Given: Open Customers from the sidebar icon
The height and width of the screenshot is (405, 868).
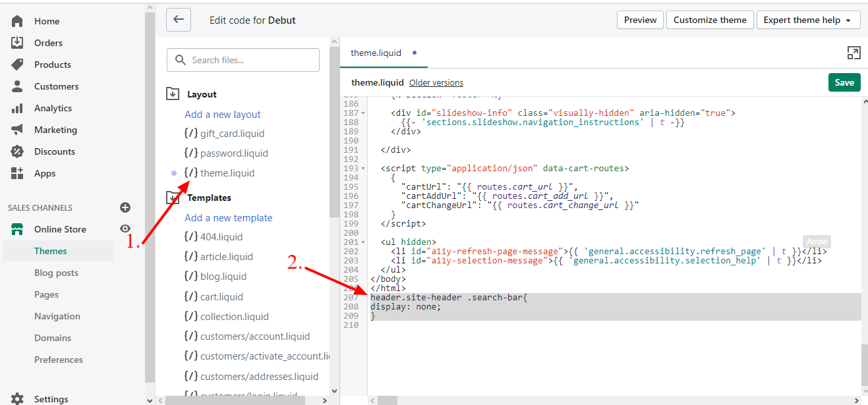Looking at the screenshot, I should pyautogui.click(x=15, y=86).
